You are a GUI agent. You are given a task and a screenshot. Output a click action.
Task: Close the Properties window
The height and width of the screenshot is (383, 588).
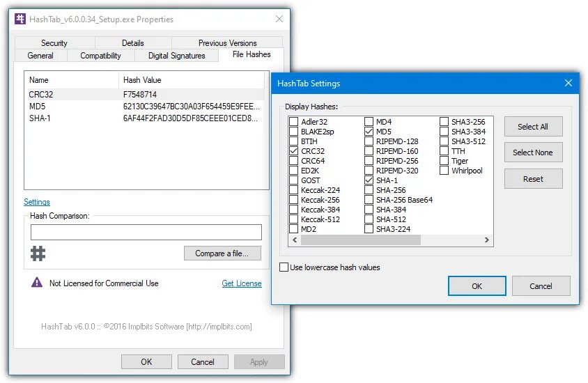click(279, 19)
